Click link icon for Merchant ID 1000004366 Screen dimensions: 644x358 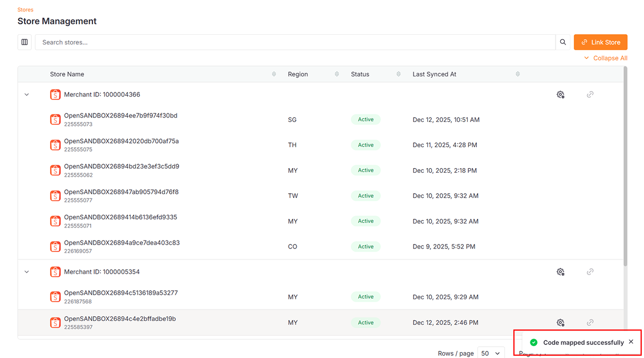coord(590,95)
